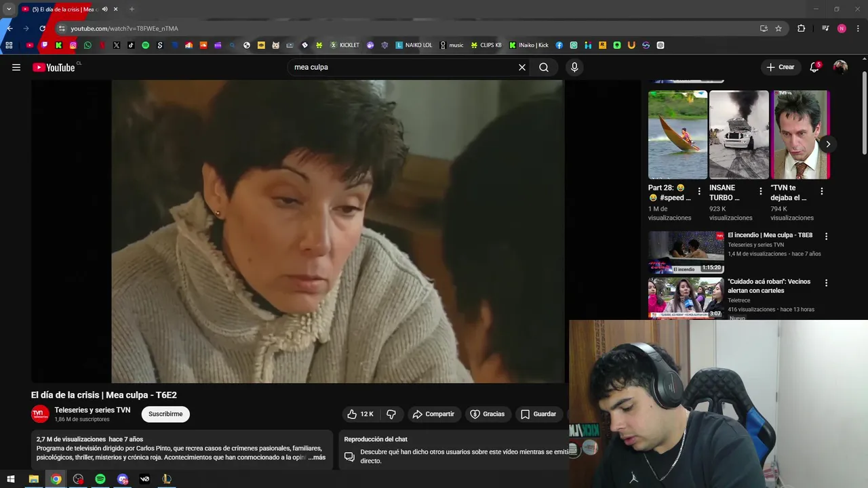Open the X (Twitter) bookmark icon

pos(117,45)
